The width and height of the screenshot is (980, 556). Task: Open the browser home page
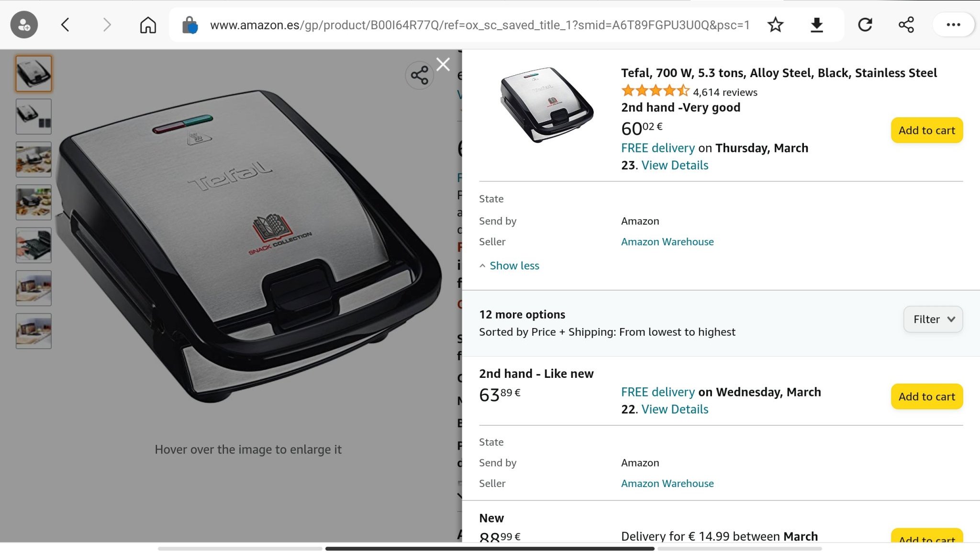(148, 25)
